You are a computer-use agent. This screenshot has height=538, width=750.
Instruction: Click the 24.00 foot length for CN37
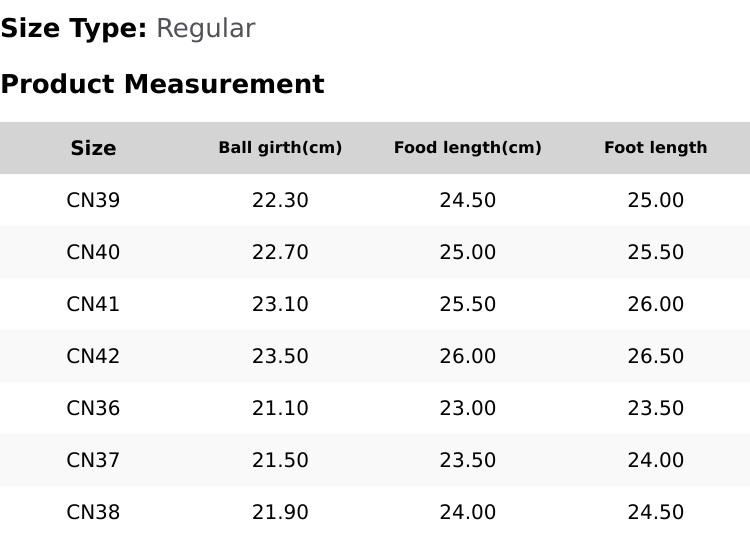click(x=656, y=461)
